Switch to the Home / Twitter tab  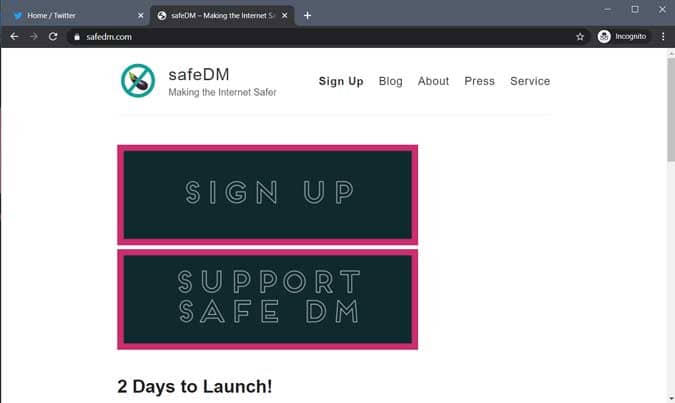click(75, 16)
